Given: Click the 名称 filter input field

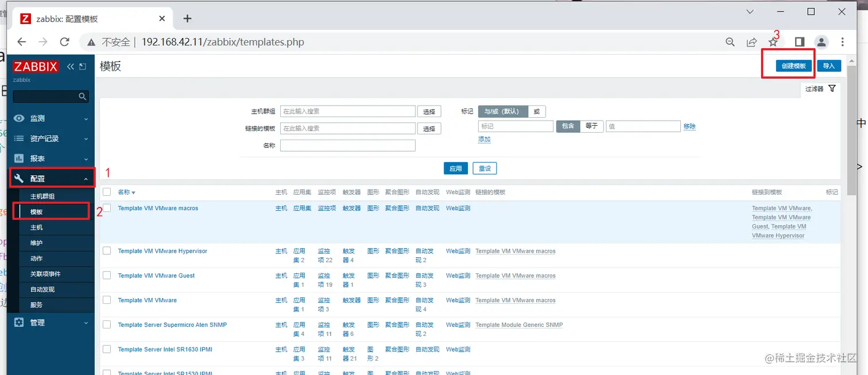Looking at the screenshot, I should pyautogui.click(x=348, y=146).
